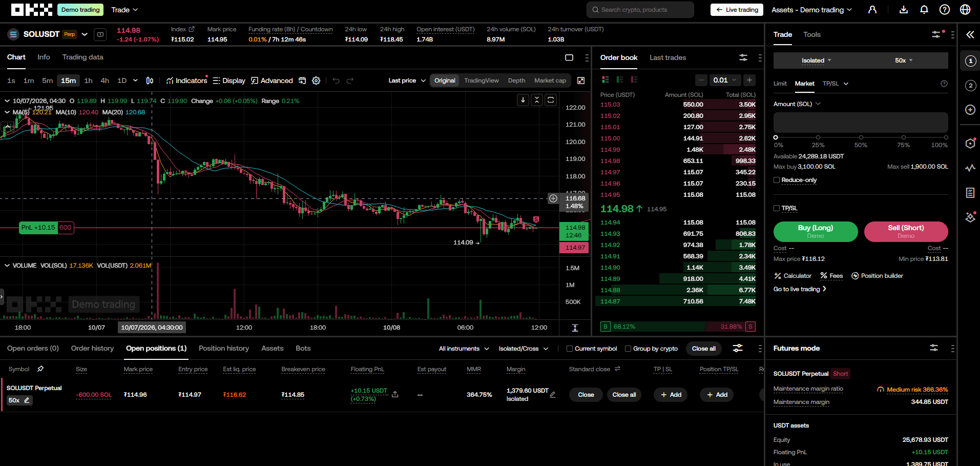Screen dimensions: 980x466
Task: Open chart settings gear icon
Action: (316, 80)
